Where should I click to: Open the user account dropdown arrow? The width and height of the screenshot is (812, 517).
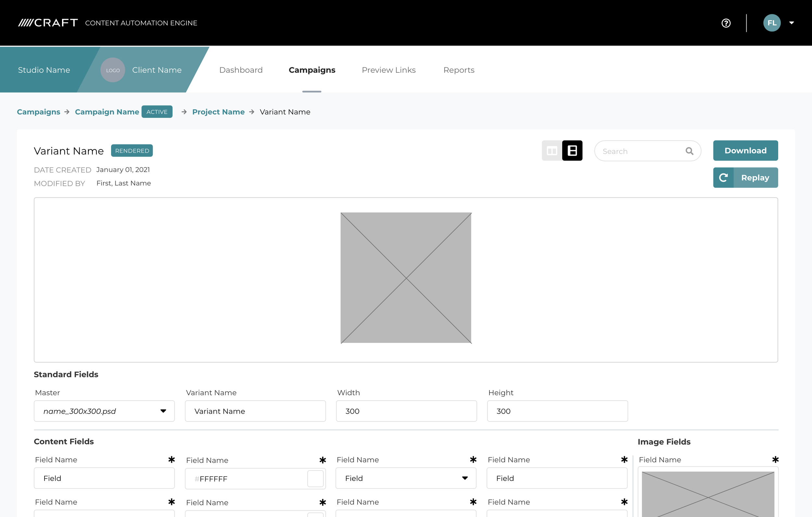(x=792, y=23)
